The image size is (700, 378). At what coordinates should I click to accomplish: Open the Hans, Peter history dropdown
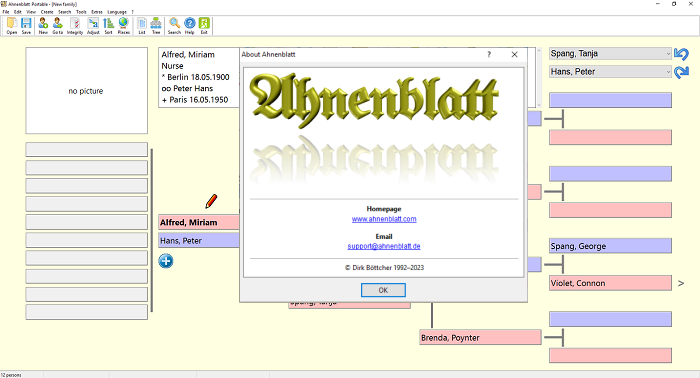tap(610, 71)
